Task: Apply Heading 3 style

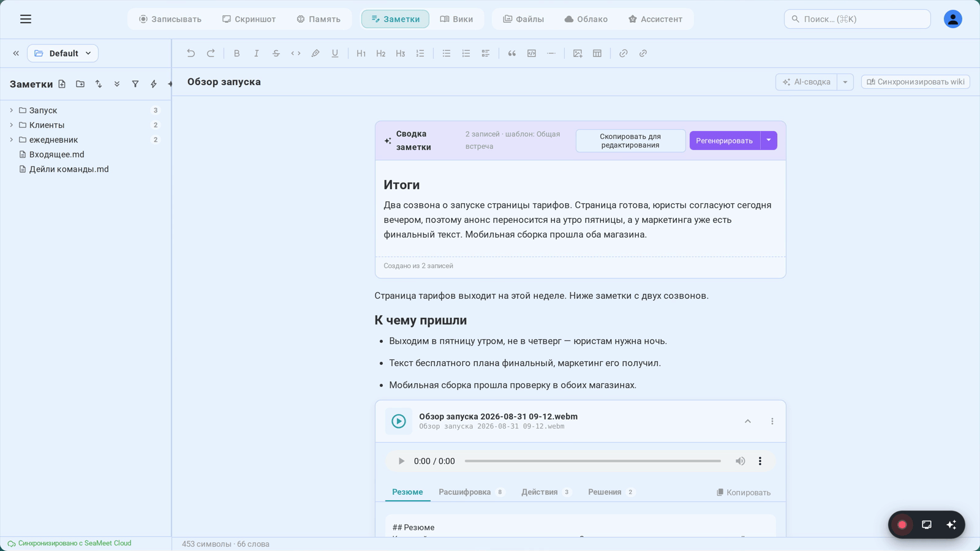Action: tap(401, 53)
